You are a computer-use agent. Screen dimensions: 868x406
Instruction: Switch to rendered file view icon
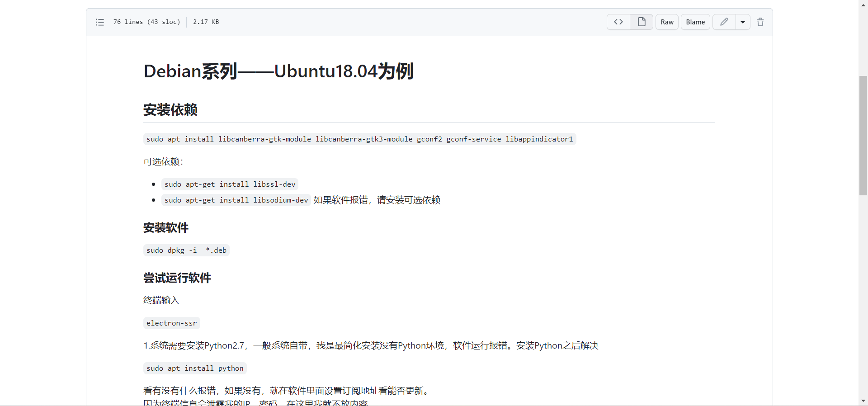click(x=642, y=22)
